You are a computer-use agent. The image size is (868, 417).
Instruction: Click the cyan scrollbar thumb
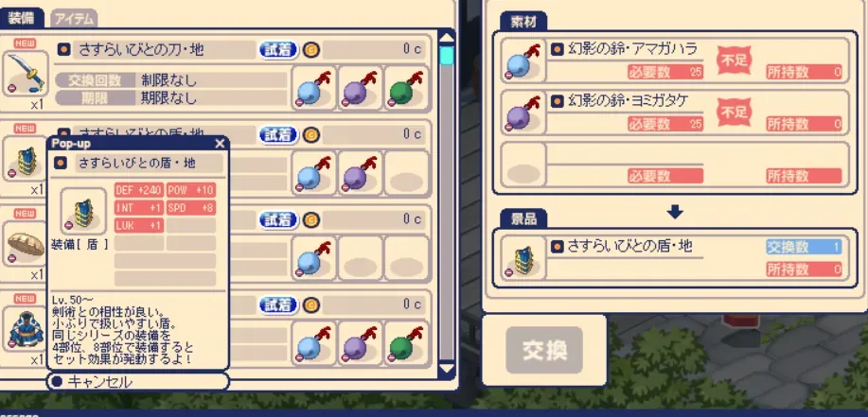click(x=446, y=57)
